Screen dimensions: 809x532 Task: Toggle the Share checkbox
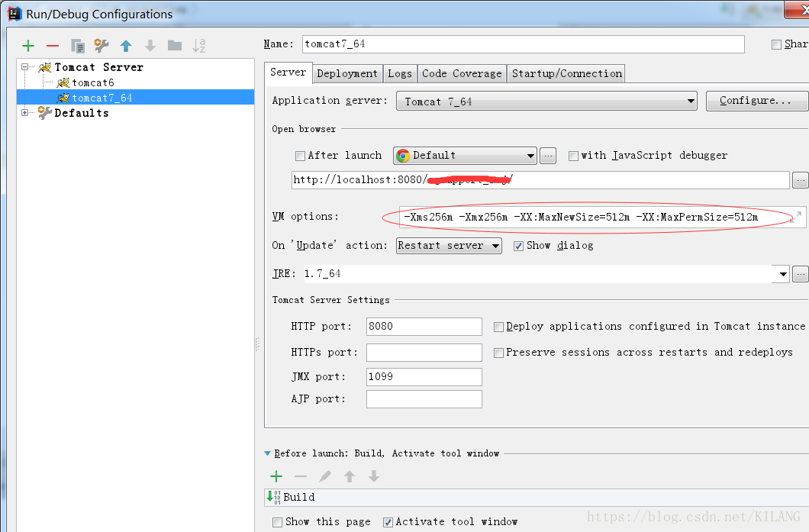point(776,44)
